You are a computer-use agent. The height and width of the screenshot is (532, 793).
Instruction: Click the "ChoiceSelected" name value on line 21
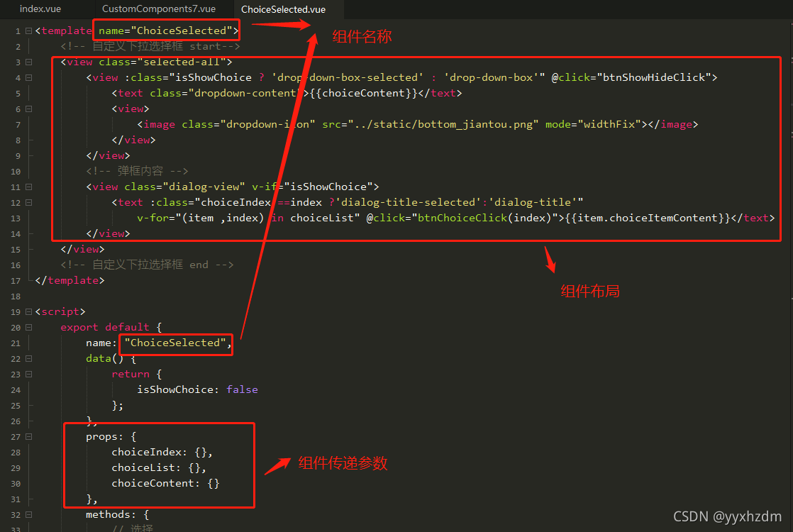coord(175,343)
